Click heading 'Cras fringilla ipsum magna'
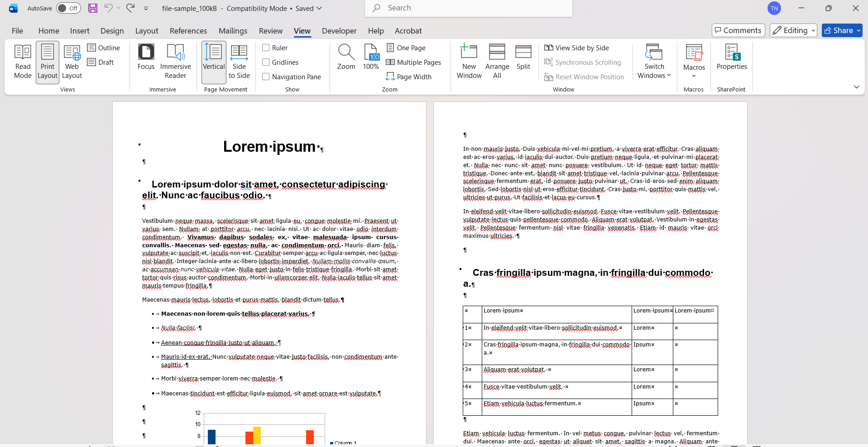868x447 pixels. (x=534, y=273)
